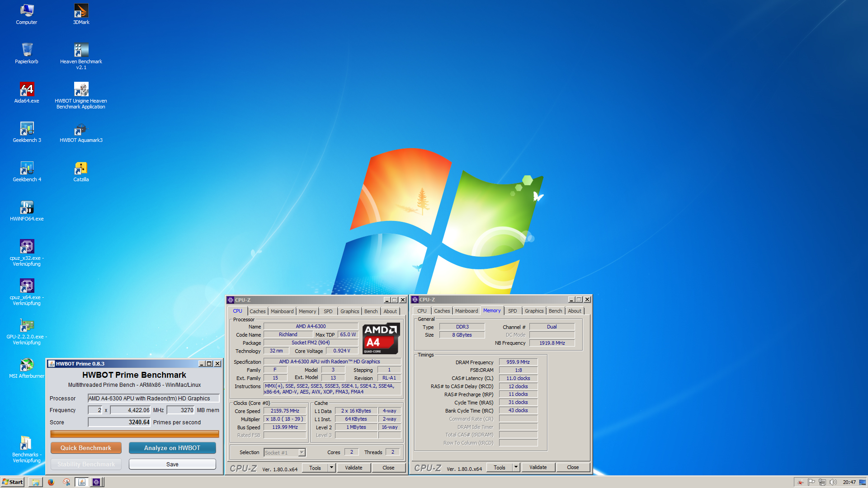The width and height of the screenshot is (868, 488).
Task: Click Close button in right CPU-Z footer
Action: click(573, 467)
